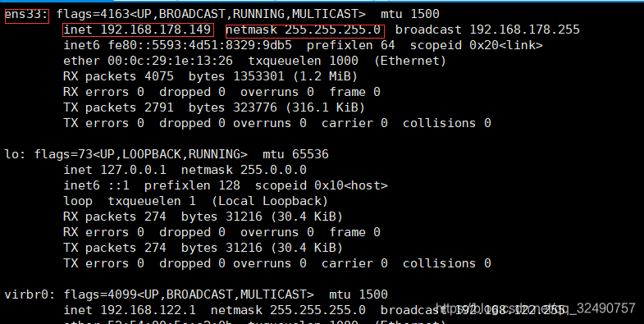Click txqueuelen 1000 under ens33
The image size is (644, 324).
303,61
